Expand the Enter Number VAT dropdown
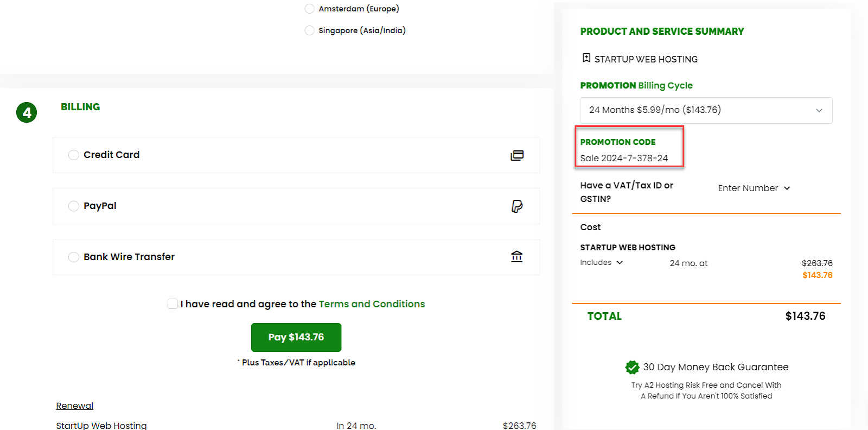The height and width of the screenshot is (430, 868). click(754, 188)
